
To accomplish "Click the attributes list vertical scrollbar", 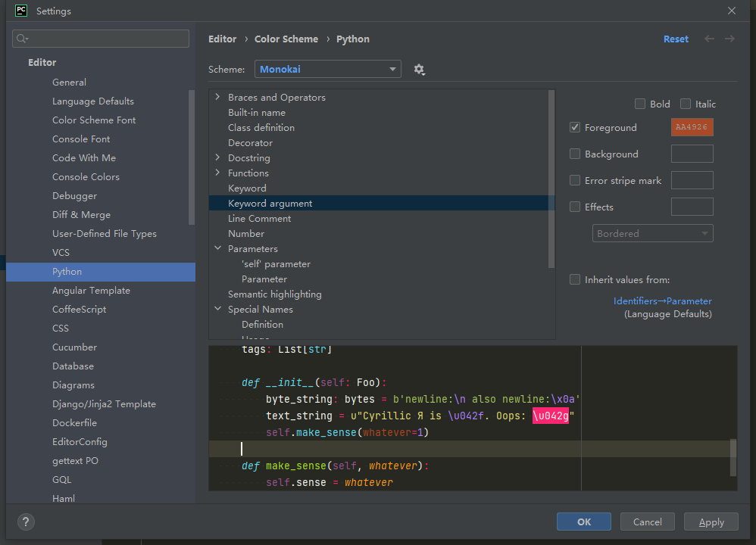I will pos(551,179).
